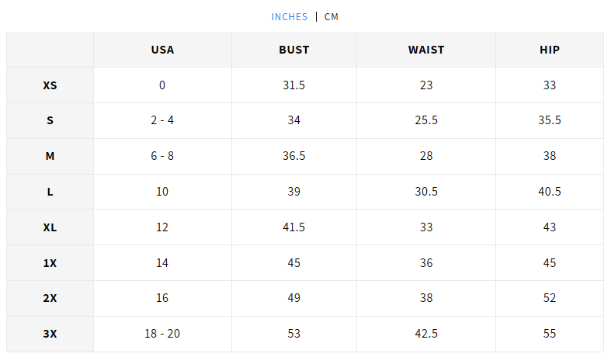Image resolution: width=611 pixels, height=364 pixels.
Task: Click the 40.5 hip cell for L
Action: (550, 192)
